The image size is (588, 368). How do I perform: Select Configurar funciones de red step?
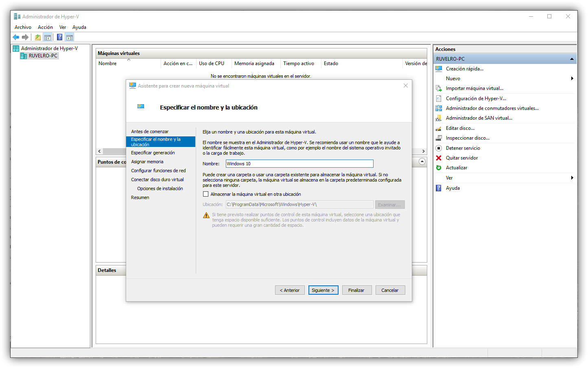(158, 171)
